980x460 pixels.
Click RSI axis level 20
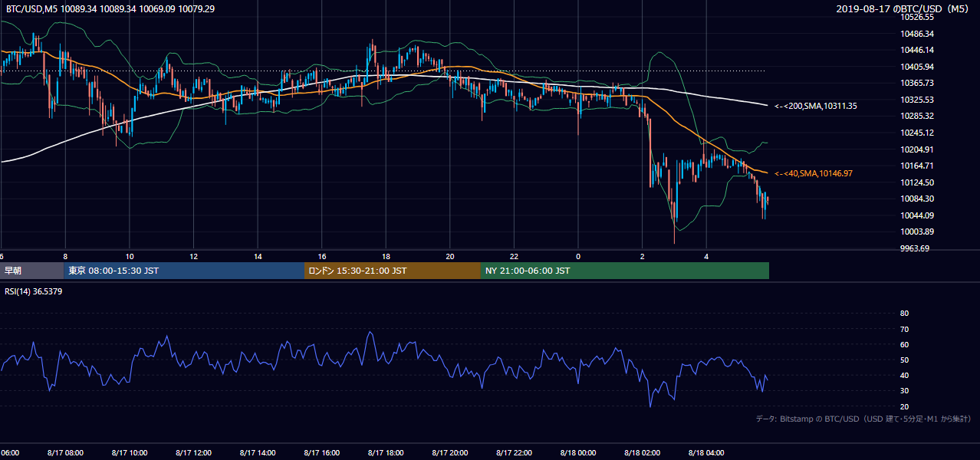pyautogui.click(x=904, y=406)
